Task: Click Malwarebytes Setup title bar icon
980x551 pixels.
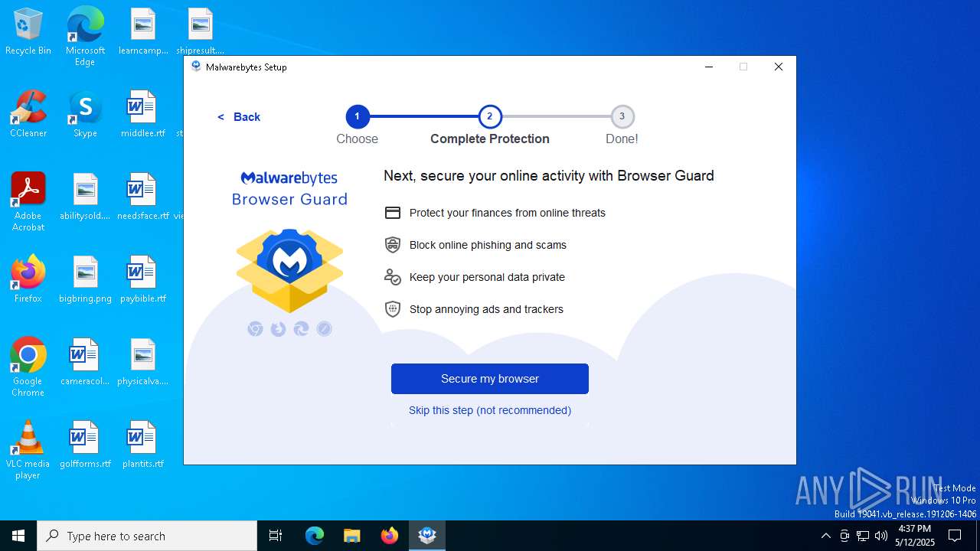Action: coord(196,67)
